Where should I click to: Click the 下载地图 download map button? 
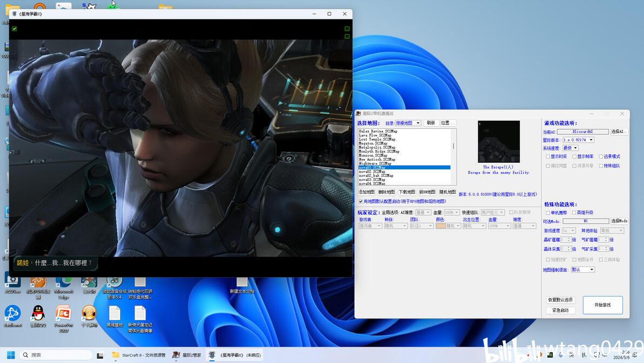(x=407, y=192)
